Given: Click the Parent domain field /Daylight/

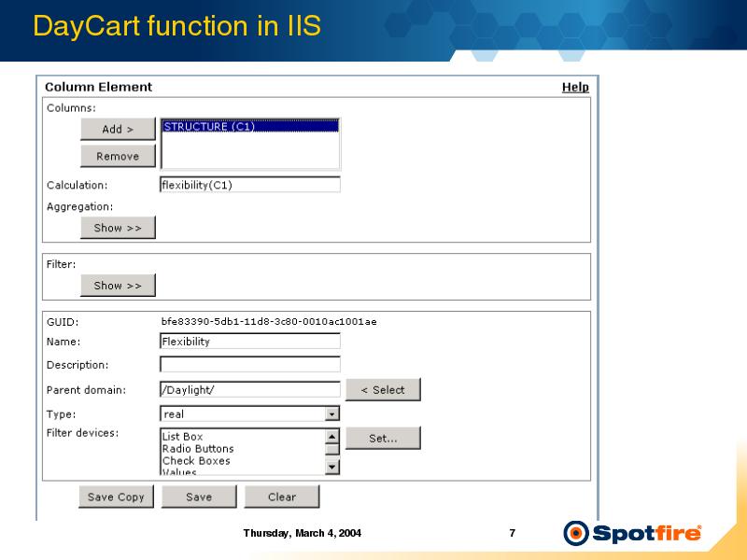Looking at the screenshot, I should tap(250, 389).
